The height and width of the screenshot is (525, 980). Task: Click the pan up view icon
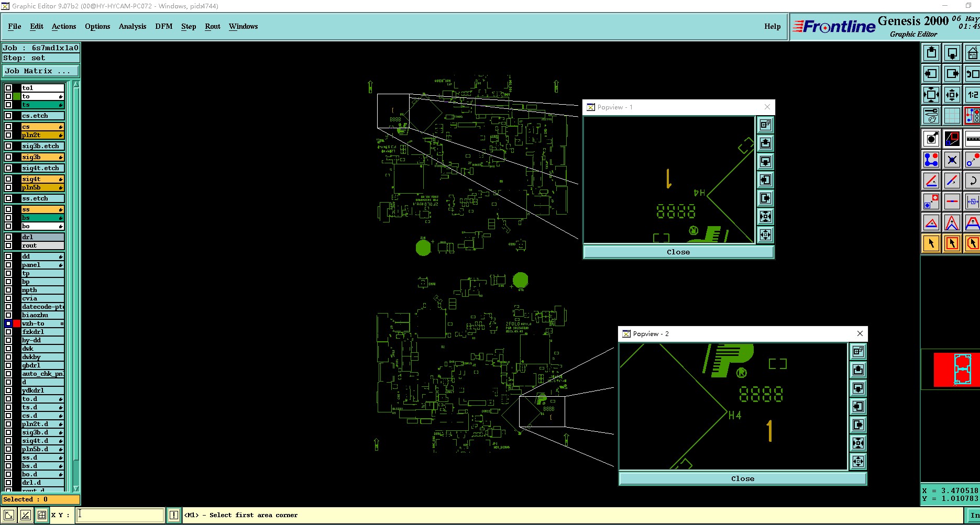pyautogui.click(x=931, y=53)
